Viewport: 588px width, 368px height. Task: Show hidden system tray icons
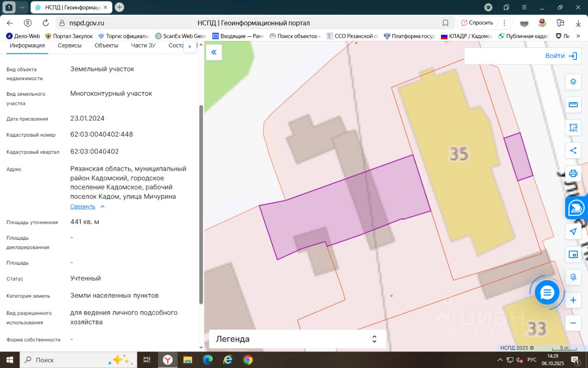500,360
